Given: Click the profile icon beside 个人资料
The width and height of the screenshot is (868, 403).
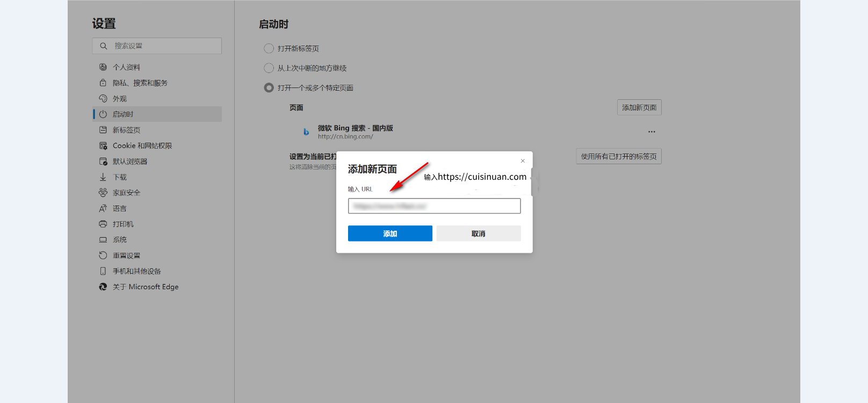Looking at the screenshot, I should pyautogui.click(x=103, y=67).
